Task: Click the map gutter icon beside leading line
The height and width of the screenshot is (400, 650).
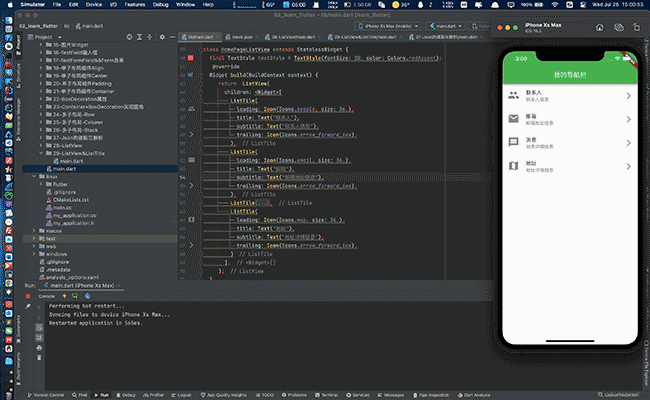Action: (191, 220)
